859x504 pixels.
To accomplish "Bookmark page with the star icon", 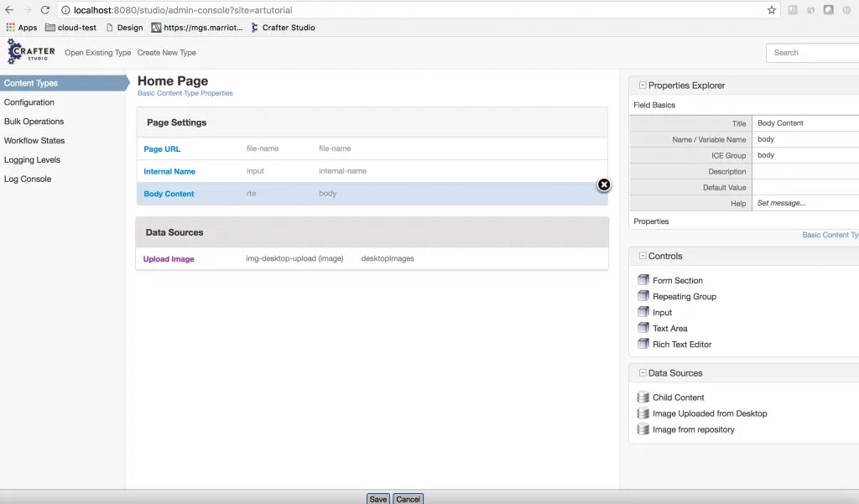I will pos(771,10).
